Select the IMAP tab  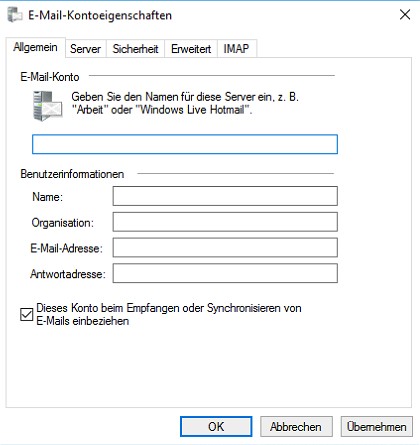(236, 49)
